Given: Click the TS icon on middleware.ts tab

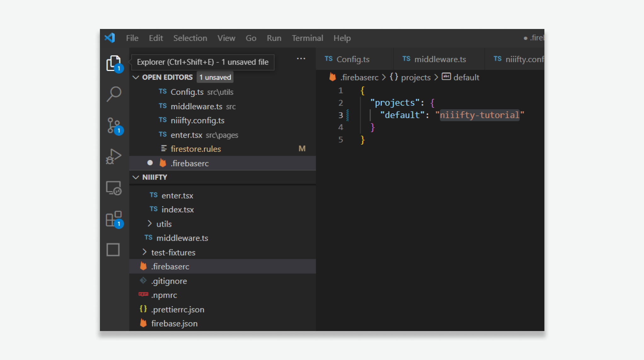Looking at the screenshot, I should (406, 59).
